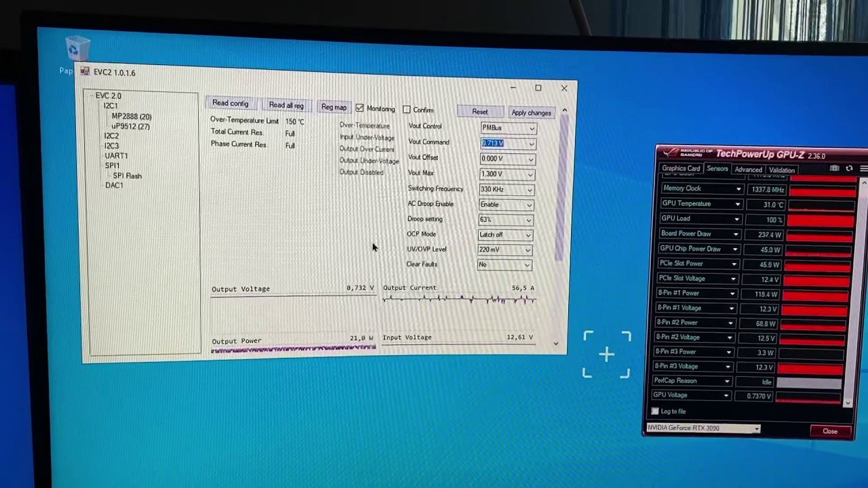Open the UV/OVP Level dropdown
This screenshot has height=488, width=868.
(x=505, y=249)
